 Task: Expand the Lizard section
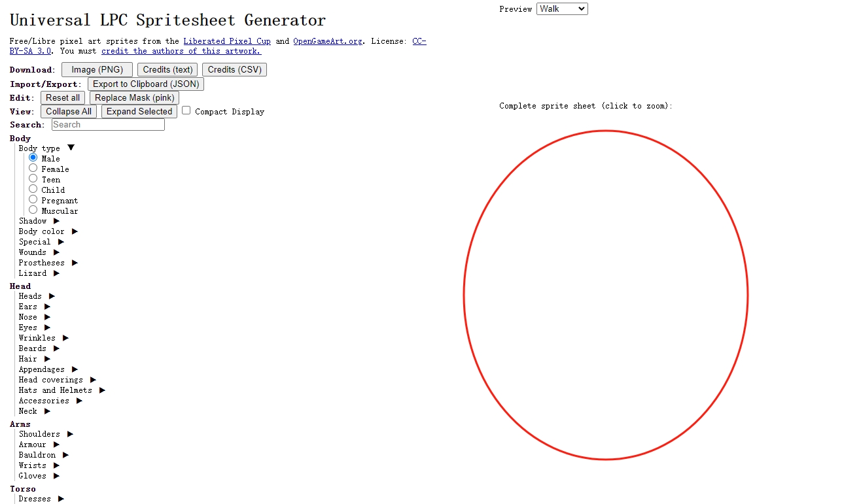point(39,273)
